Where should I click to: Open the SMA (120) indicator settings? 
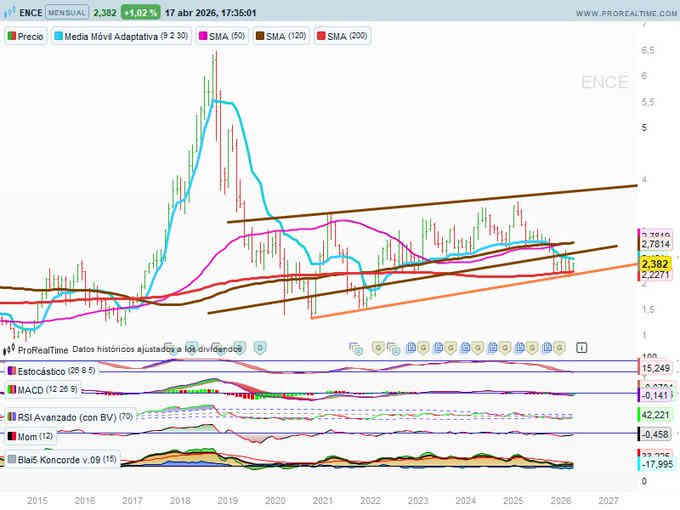[284, 35]
